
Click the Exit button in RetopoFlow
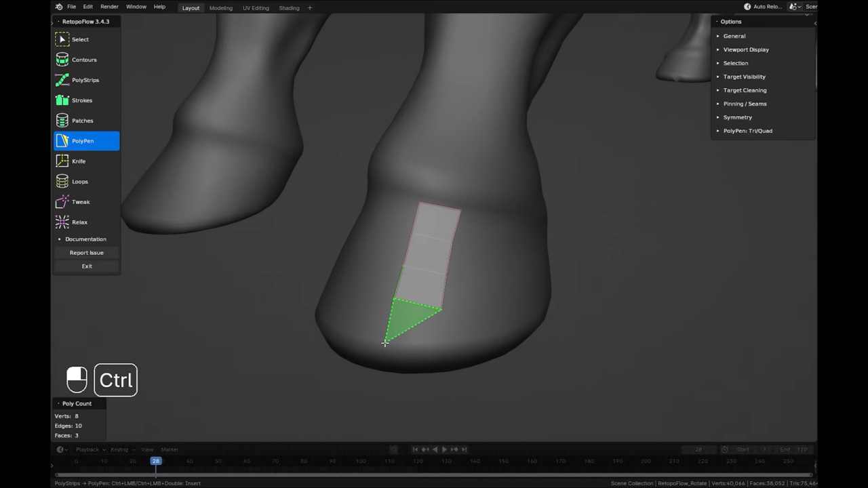click(x=87, y=266)
